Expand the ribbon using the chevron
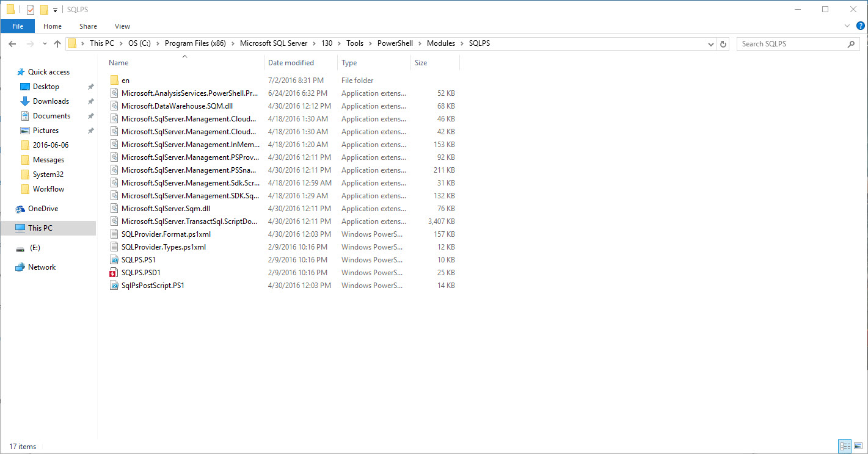 pyautogui.click(x=847, y=26)
